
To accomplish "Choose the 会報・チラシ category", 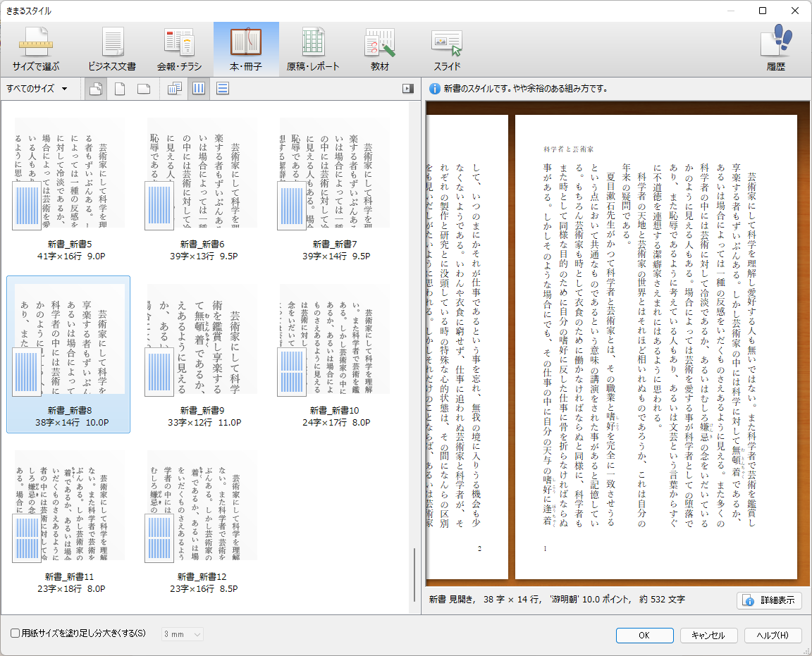I will [x=179, y=49].
